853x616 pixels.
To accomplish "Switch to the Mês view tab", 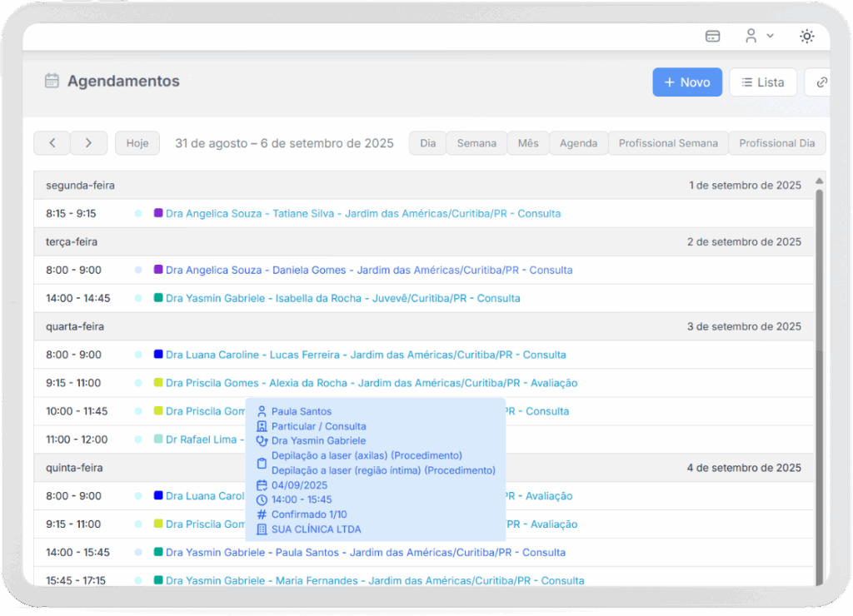I will tap(528, 143).
